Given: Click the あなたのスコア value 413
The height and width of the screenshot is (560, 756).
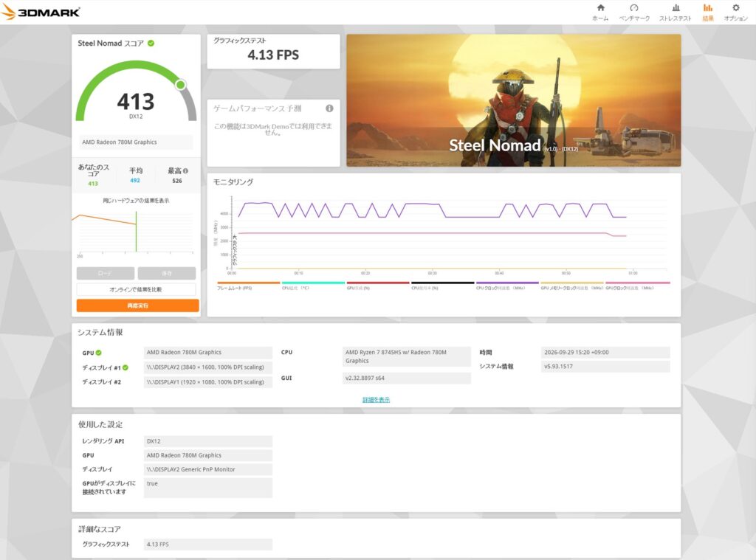Looking at the screenshot, I should (93, 184).
